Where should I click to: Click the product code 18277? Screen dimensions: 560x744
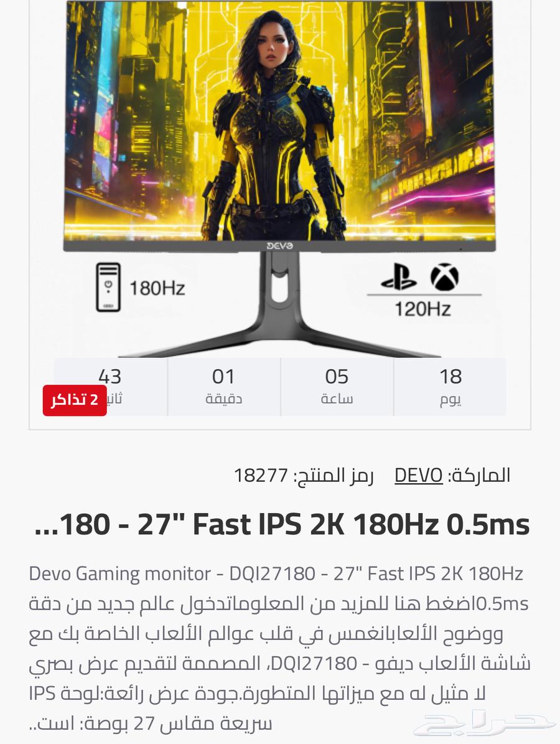coord(261,475)
